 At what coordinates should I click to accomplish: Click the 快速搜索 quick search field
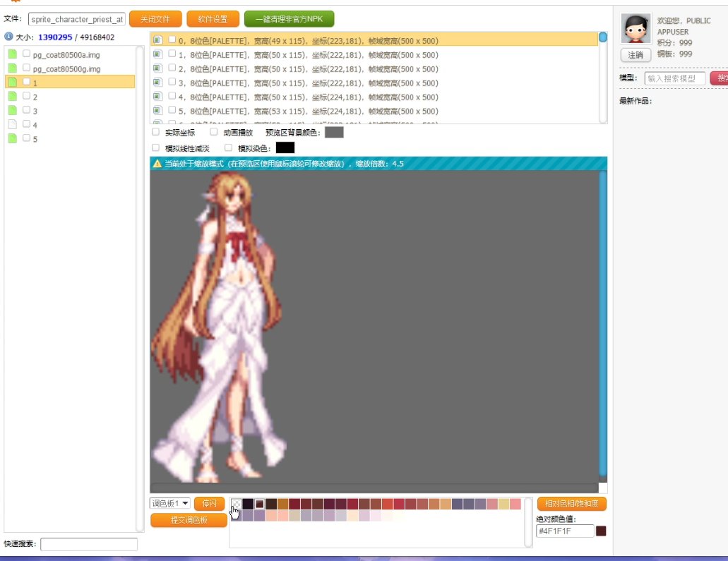(x=89, y=544)
